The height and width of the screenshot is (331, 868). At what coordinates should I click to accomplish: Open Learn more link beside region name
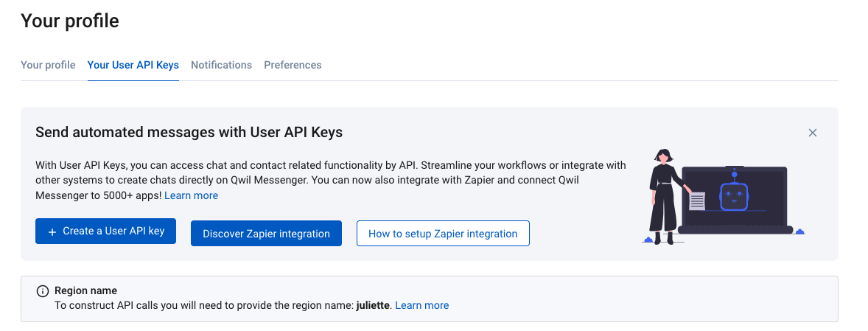tap(421, 305)
